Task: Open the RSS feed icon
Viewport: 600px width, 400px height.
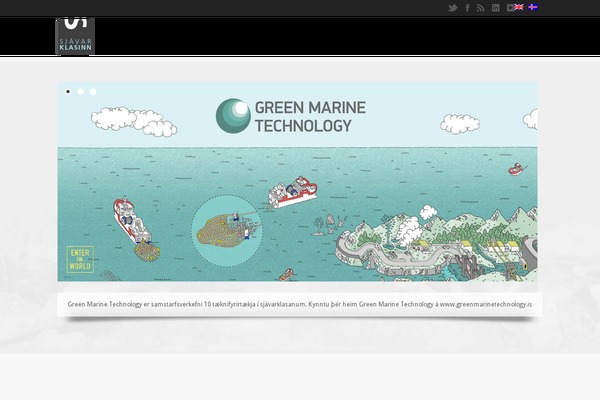Action: (x=481, y=8)
